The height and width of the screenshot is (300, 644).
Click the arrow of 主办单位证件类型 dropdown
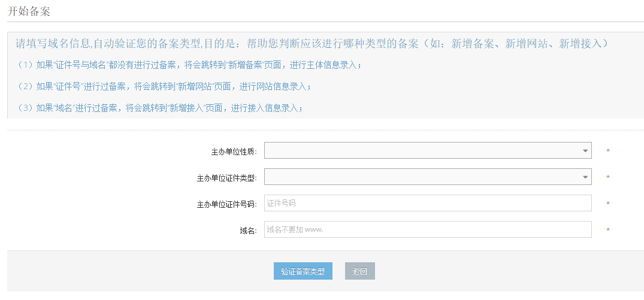coord(585,177)
